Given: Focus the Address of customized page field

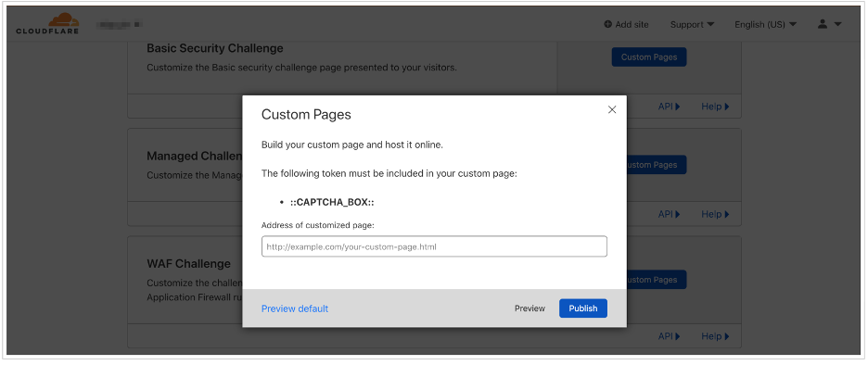Looking at the screenshot, I should (x=434, y=246).
